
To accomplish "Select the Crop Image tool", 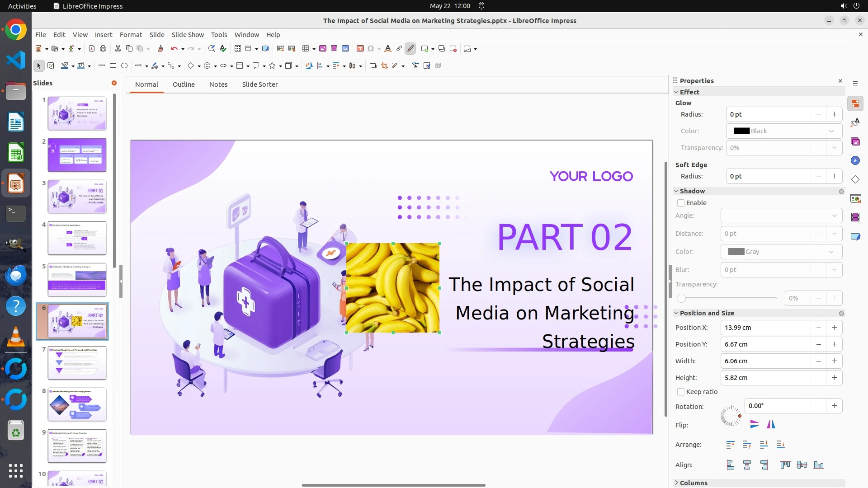I will pos(384,66).
